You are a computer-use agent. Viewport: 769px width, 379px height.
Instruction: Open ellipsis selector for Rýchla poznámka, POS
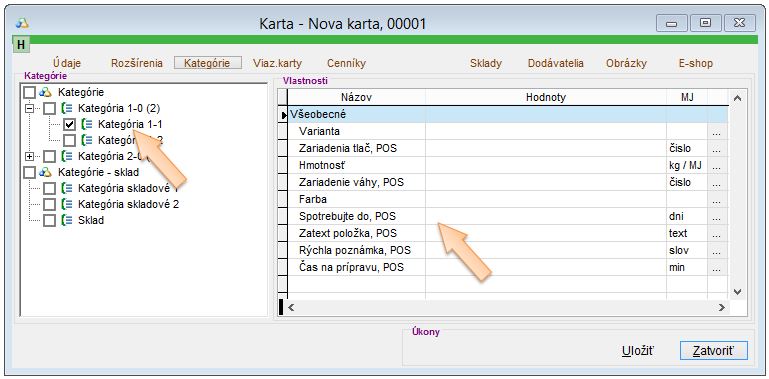(717, 251)
